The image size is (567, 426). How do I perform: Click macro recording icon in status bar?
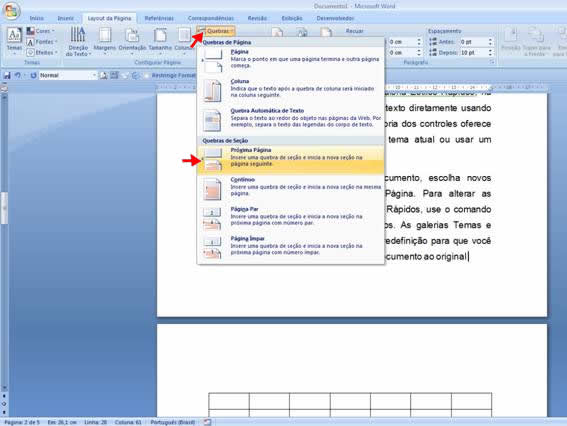tap(207, 422)
